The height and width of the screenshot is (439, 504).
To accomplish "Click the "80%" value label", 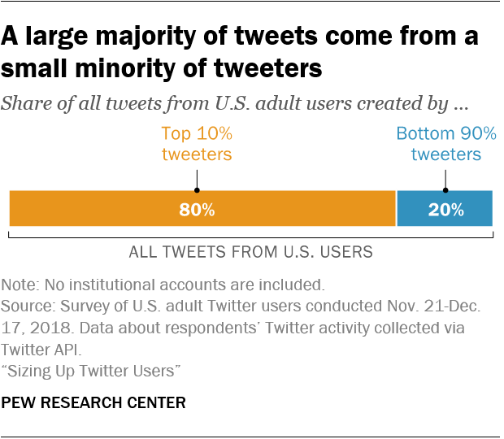I will (197, 209).
